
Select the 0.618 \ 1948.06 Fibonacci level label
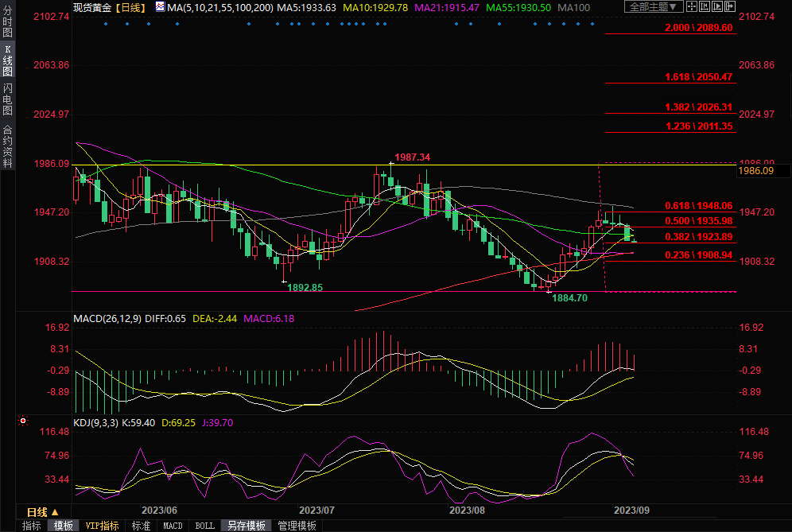point(699,205)
